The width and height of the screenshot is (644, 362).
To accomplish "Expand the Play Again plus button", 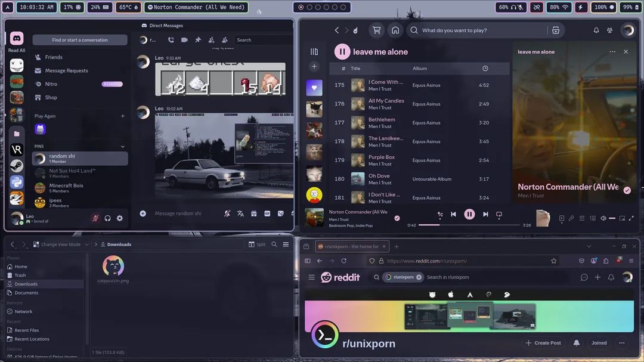I will pyautogui.click(x=122, y=116).
